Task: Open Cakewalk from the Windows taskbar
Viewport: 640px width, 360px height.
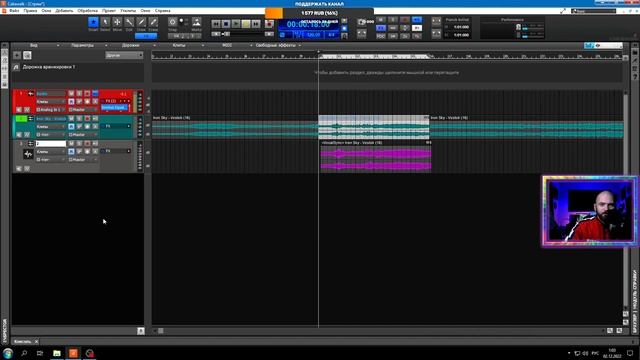Action: coord(73,353)
